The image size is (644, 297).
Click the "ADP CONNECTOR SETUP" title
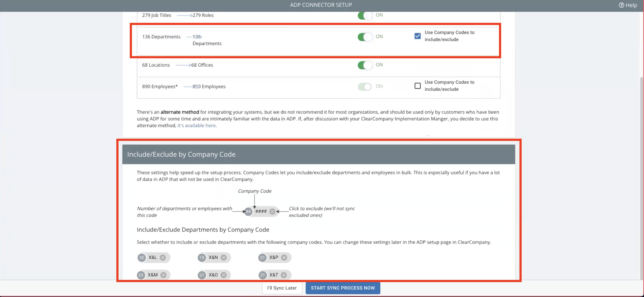tap(321, 5)
